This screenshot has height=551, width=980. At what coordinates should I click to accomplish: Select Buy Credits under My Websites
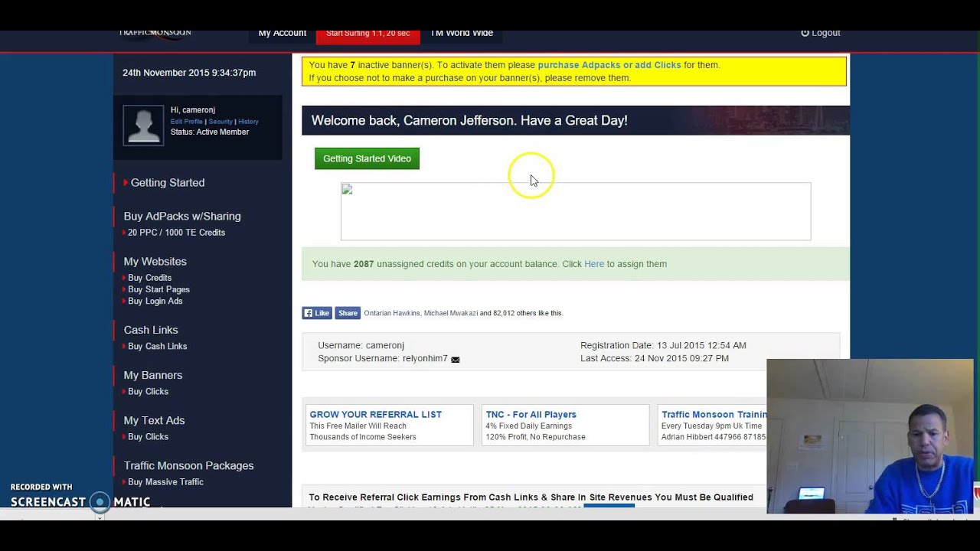pos(149,278)
